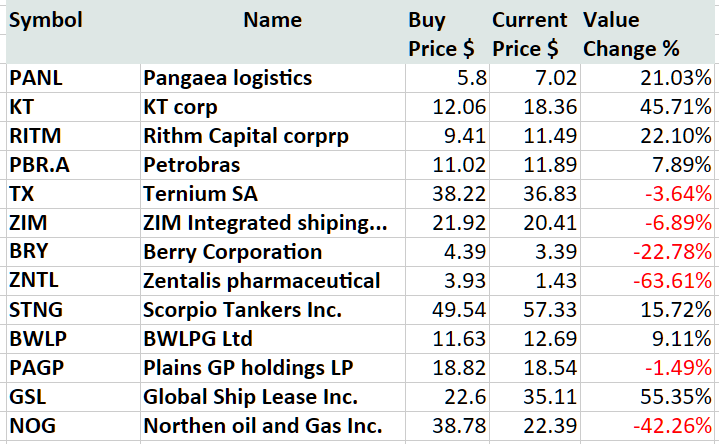Screen dimensions: 719x444
Task: Click Scorpio Tankers current price 57.33
Action: coord(543,310)
